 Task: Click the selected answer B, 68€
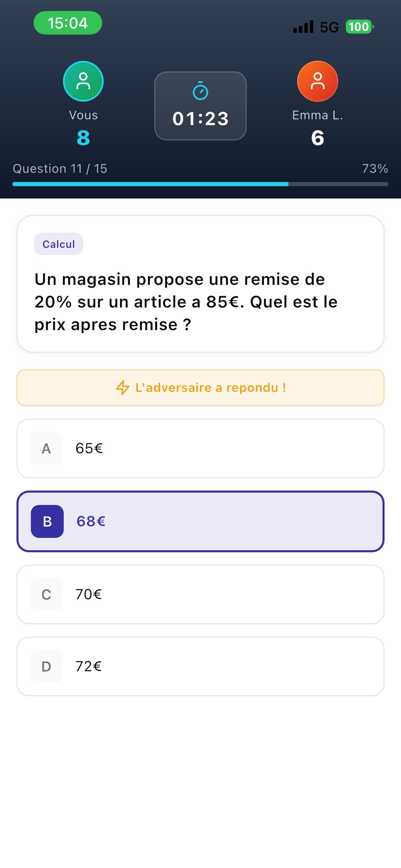click(x=200, y=521)
